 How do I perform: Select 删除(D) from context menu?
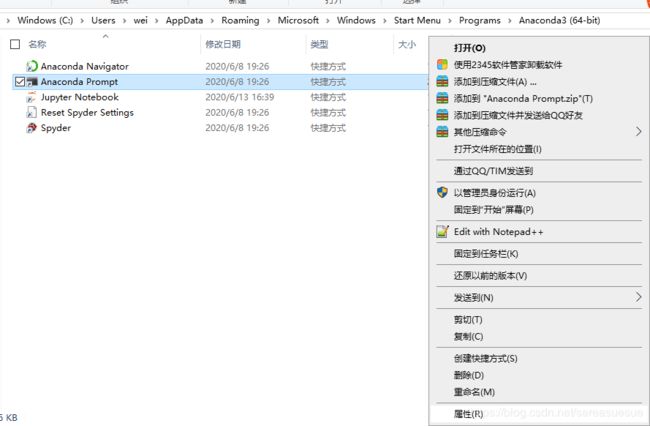pyautogui.click(x=469, y=375)
